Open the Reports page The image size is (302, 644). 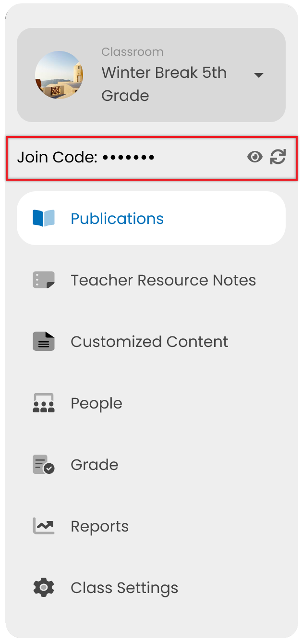[99, 526]
